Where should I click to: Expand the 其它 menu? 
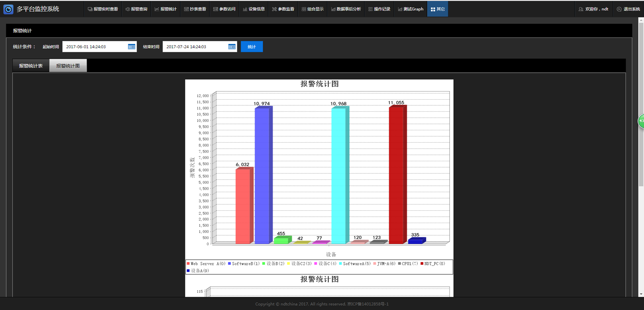[437, 9]
